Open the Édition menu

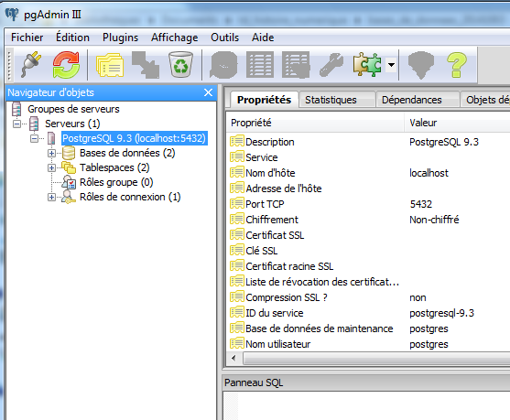click(x=72, y=38)
